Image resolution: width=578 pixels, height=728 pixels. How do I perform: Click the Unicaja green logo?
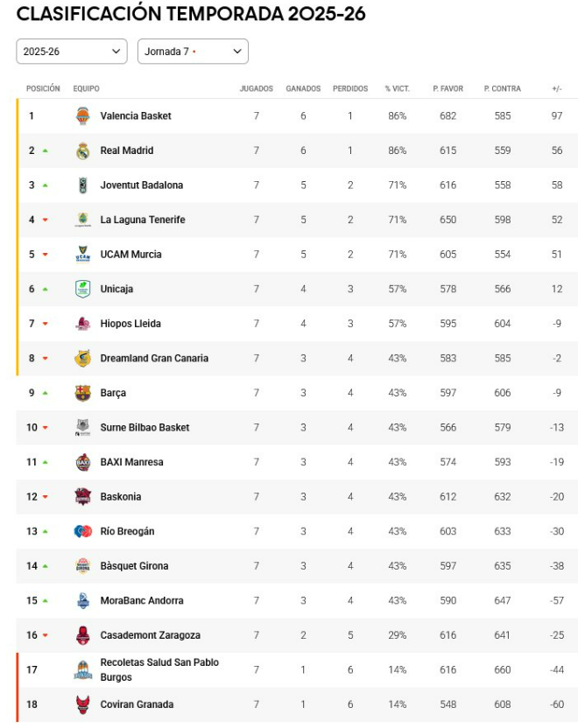pos(82,289)
